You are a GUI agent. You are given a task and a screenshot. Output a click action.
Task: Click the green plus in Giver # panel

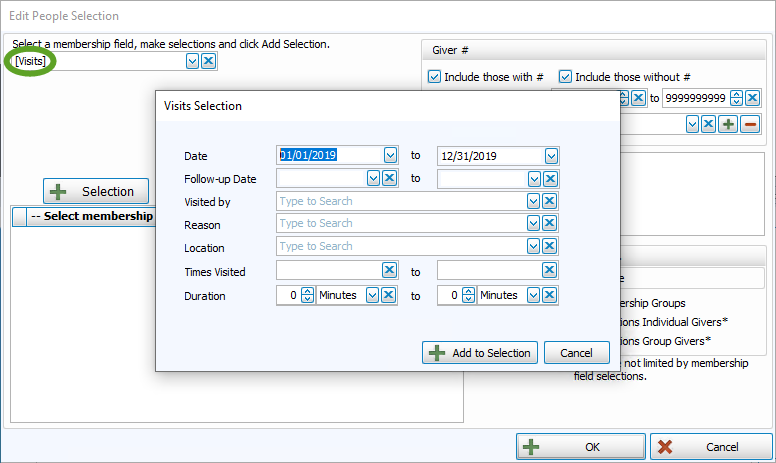[x=728, y=124]
